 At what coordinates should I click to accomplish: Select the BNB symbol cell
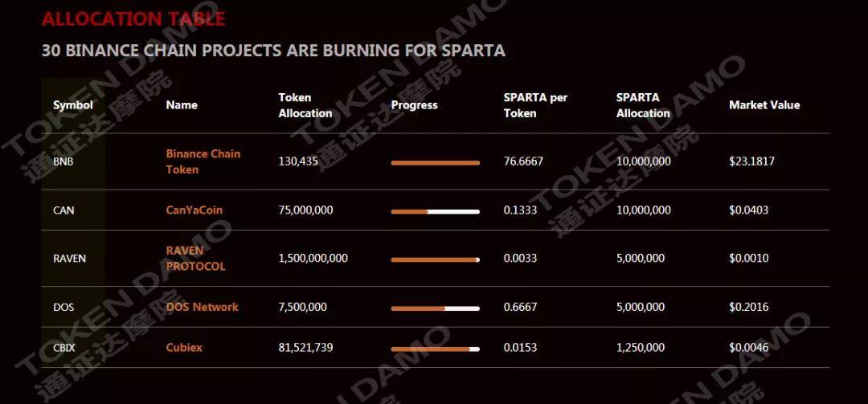[x=63, y=162]
